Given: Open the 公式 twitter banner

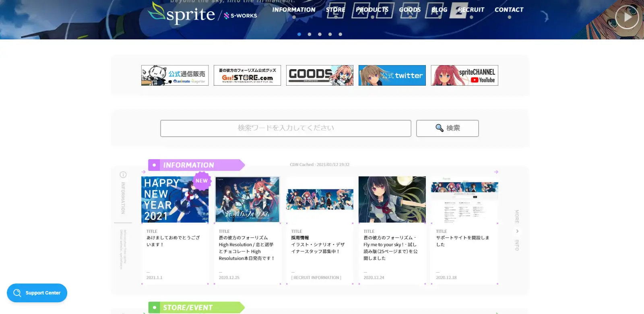Looking at the screenshot, I should point(392,75).
